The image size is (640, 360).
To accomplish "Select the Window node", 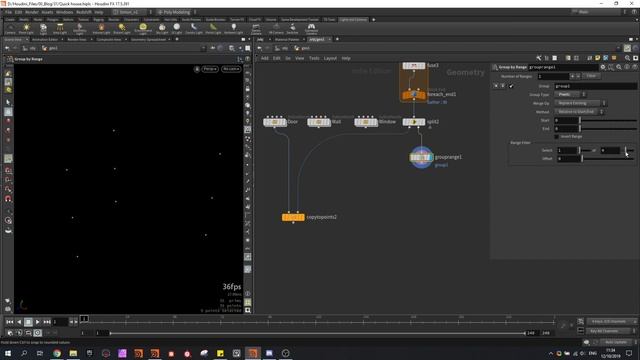I will [366, 122].
